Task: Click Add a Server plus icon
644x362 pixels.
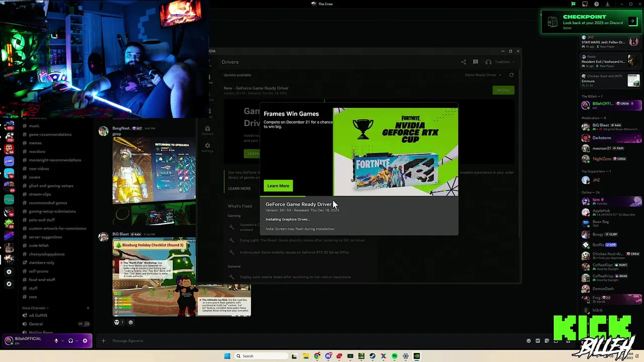Action: (x=9, y=271)
